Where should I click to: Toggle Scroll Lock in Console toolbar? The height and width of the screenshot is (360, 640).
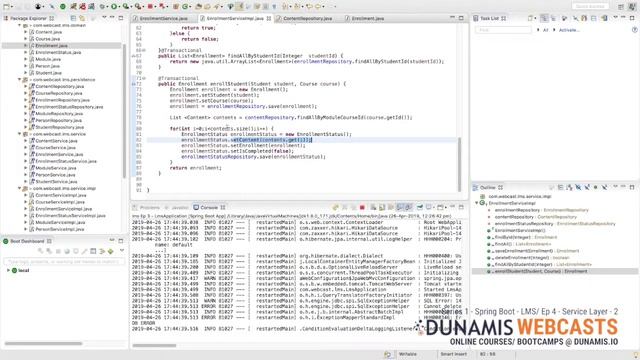pos(382,207)
